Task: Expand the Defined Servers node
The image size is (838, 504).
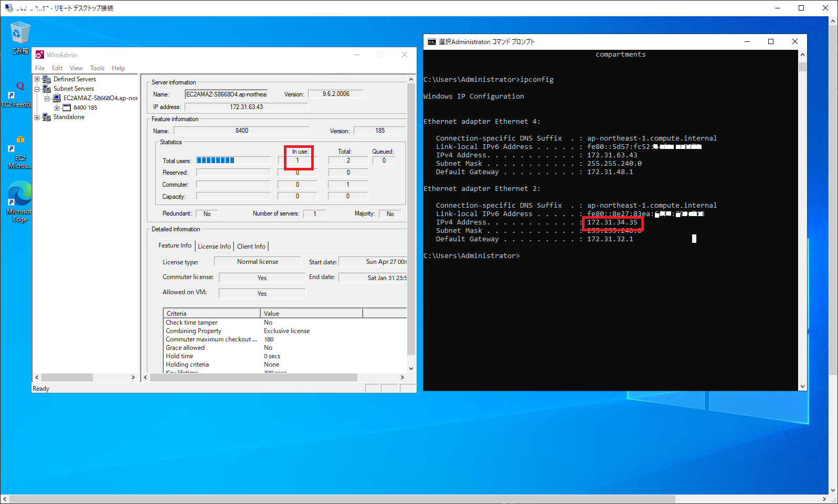Action: click(x=37, y=79)
